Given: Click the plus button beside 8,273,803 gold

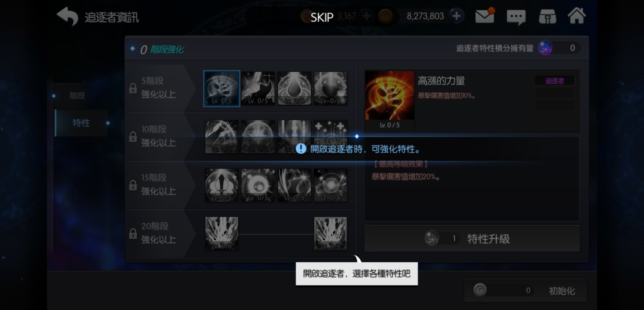Looking at the screenshot, I should coord(456,16).
